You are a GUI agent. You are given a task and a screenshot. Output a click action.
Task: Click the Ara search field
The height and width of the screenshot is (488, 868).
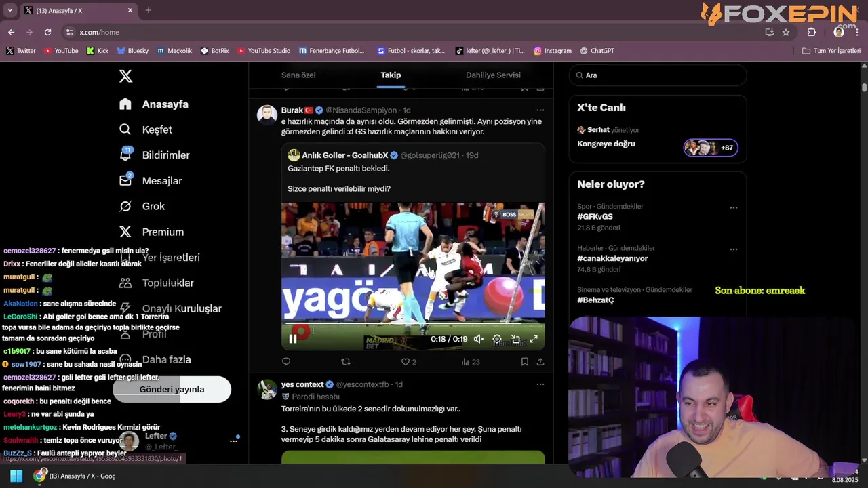(658, 75)
